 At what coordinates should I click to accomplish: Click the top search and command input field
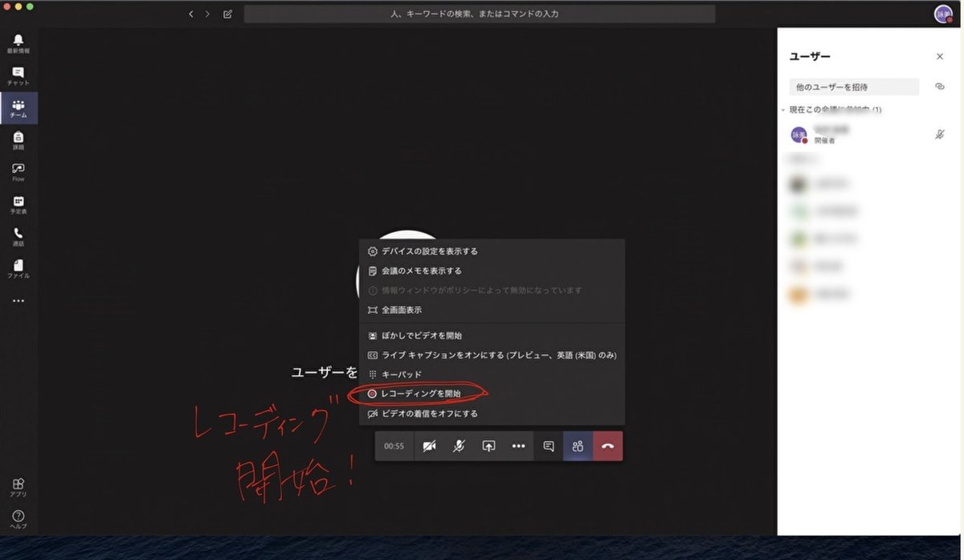coord(482,13)
